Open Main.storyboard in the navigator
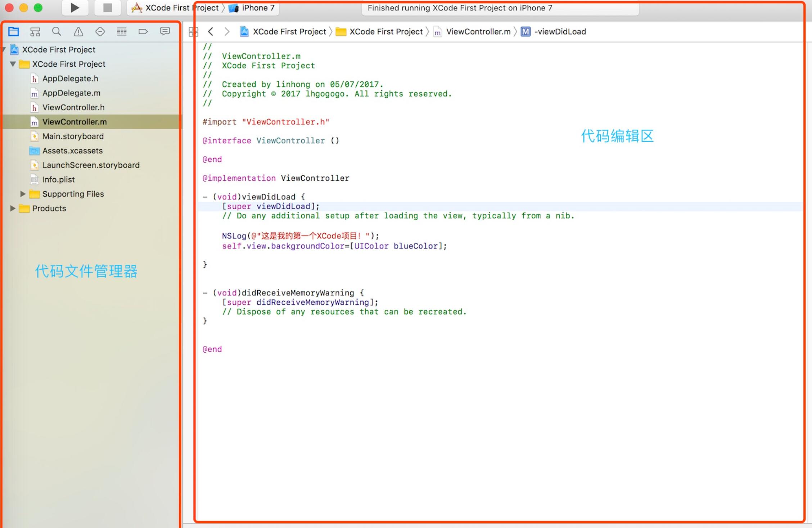The height and width of the screenshot is (528, 812). [73, 136]
